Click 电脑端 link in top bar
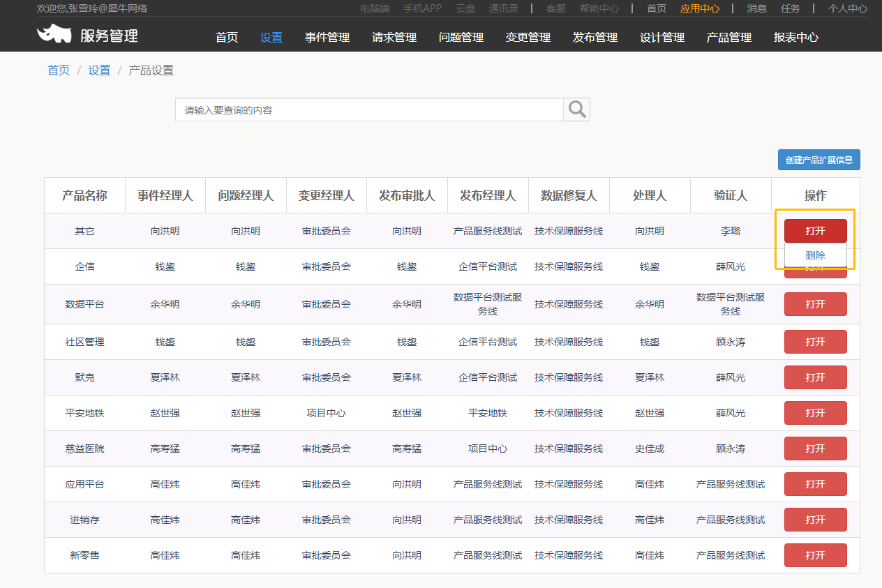 375,8
